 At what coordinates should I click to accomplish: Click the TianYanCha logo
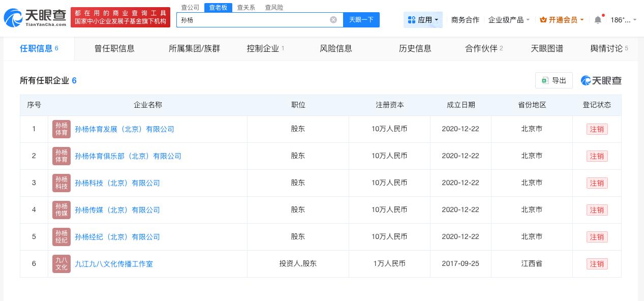tap(35, 17)
